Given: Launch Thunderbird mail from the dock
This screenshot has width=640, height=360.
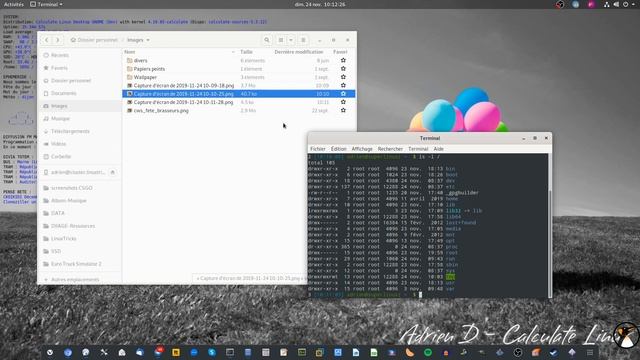Looking at the screenshot, I should coord(140,352).
